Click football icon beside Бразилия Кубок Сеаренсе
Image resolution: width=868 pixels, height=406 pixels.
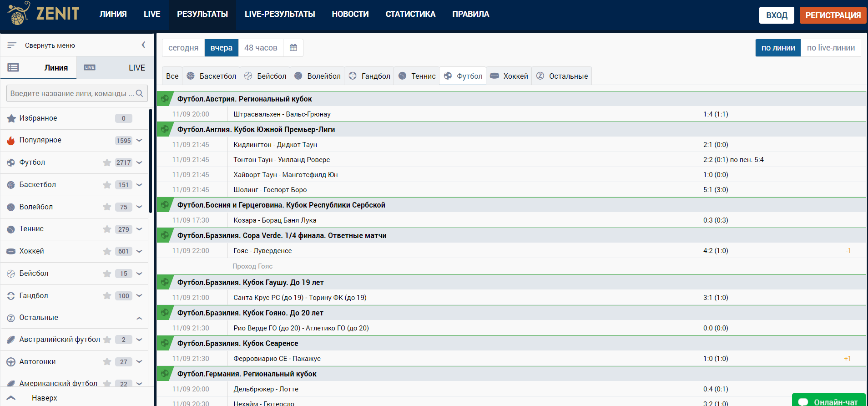click(165, 343)
